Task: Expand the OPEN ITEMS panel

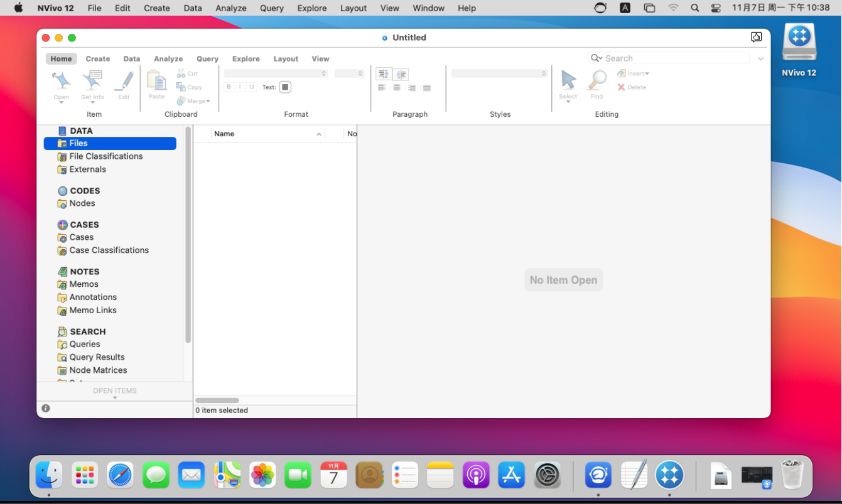Action: point(115,392)
